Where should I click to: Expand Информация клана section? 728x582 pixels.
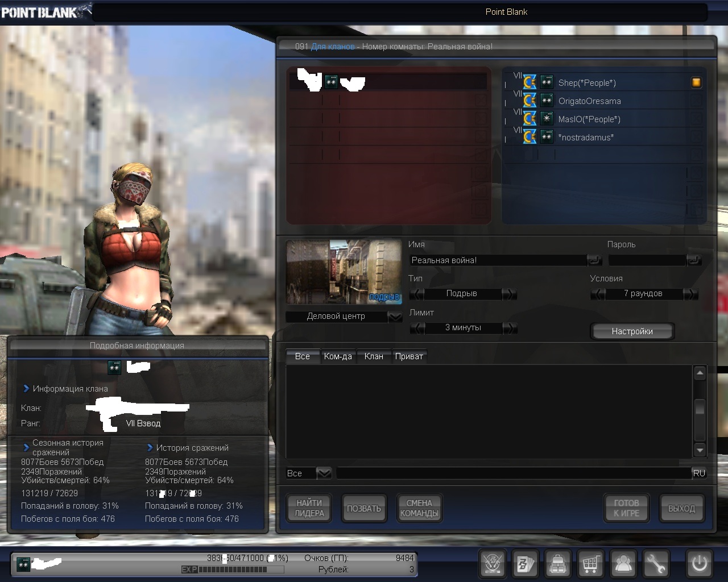point(26,389)
